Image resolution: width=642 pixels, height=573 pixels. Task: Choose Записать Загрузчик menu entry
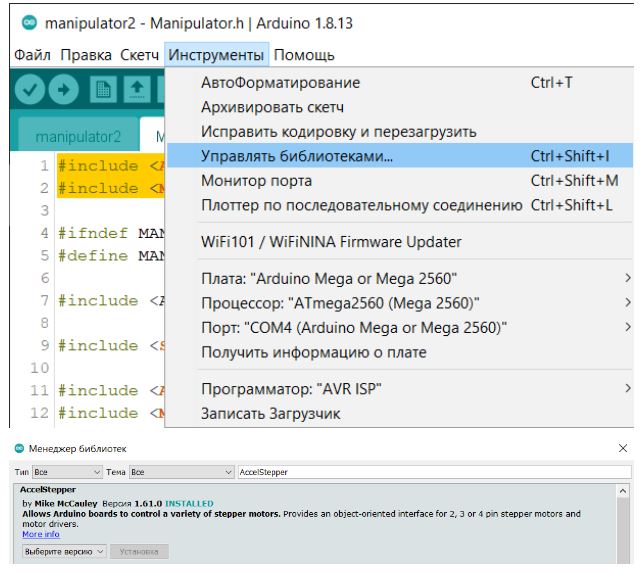point(399,414)
